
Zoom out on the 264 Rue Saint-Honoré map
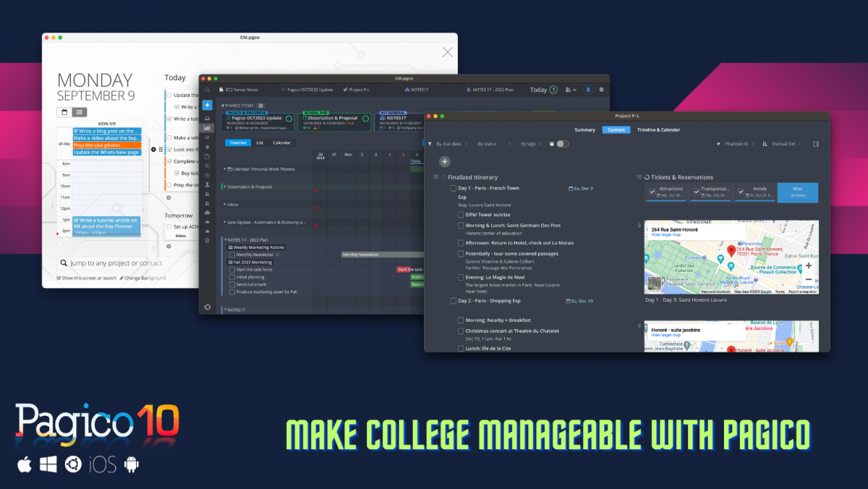808,279
